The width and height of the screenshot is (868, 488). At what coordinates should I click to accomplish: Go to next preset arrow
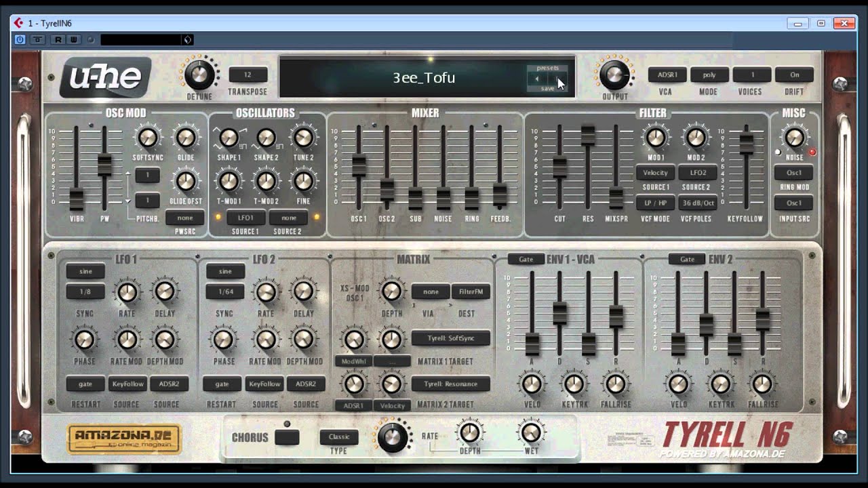point(557,79)
